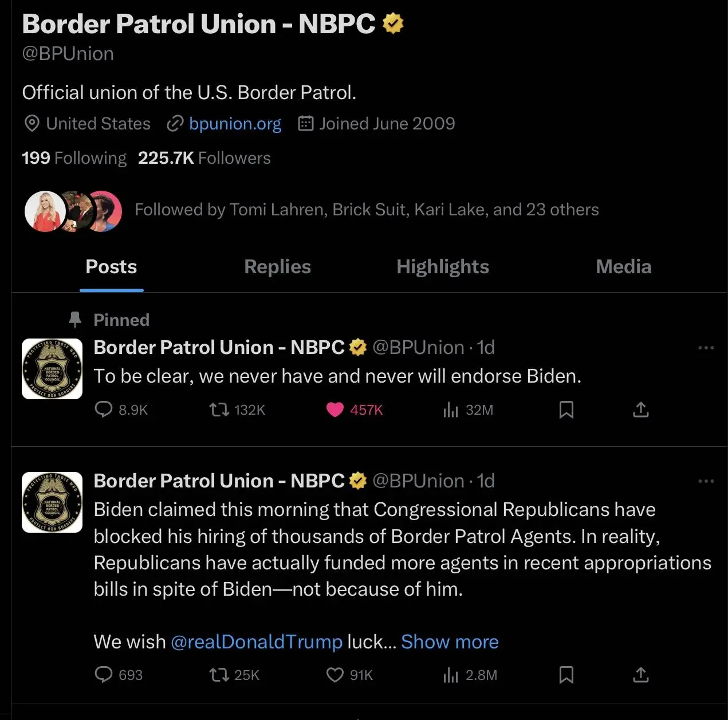Open more options on the second post
Viewport: 728px width, 720px height.
click(x=706, y=481)
